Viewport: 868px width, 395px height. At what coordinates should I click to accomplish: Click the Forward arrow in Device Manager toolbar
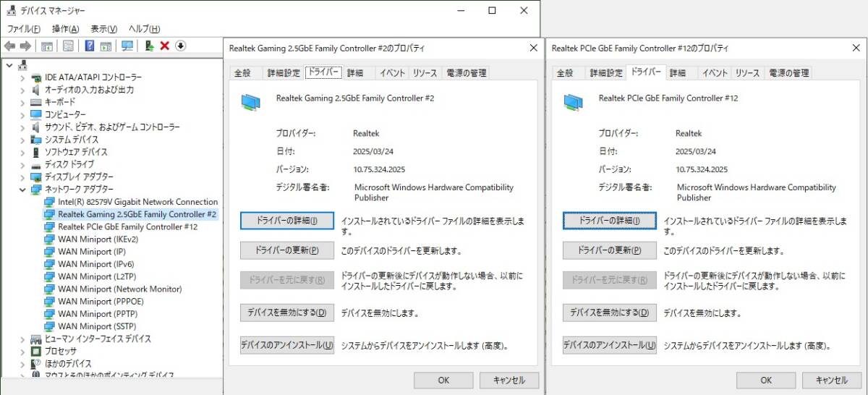point(25,46)
